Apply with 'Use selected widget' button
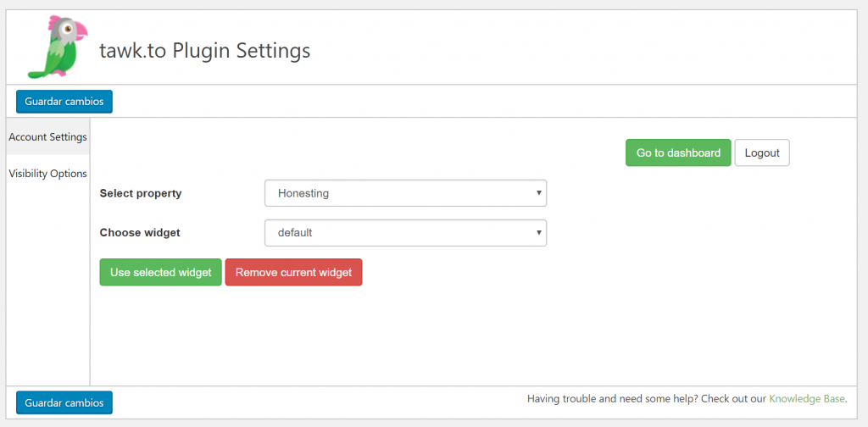The height and width of the screenshot is (427, 868). (x=160, y=273)
